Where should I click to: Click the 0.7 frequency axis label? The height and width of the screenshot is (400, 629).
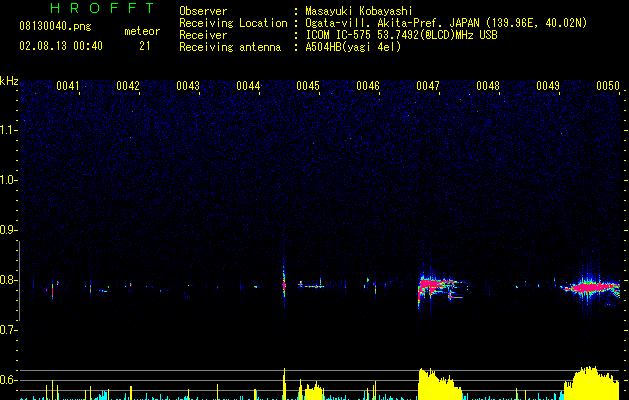pos(8,330)
